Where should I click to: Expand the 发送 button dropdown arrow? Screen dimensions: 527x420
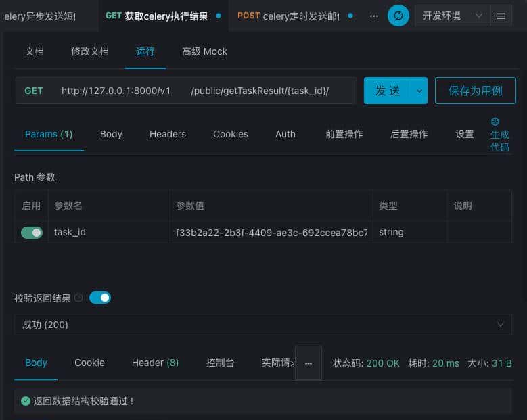pos(419,91)
